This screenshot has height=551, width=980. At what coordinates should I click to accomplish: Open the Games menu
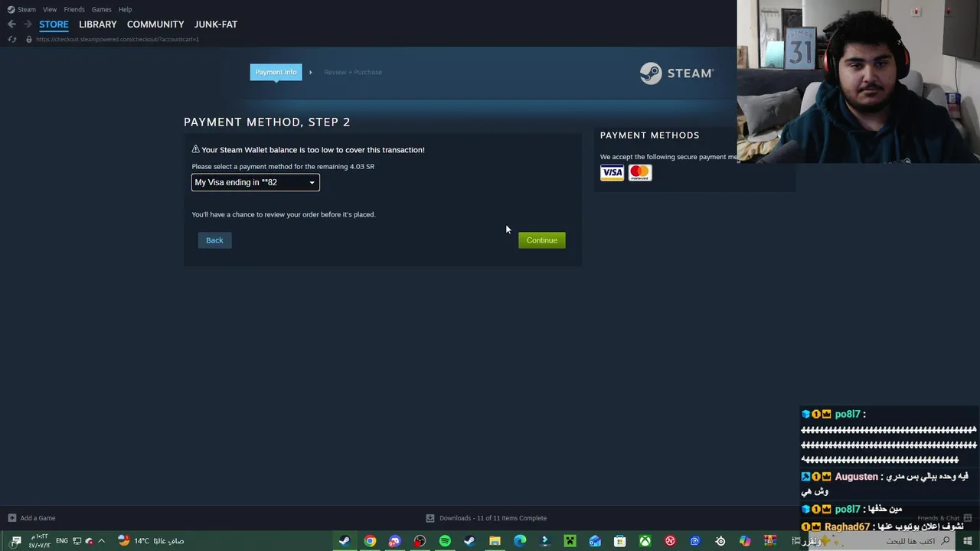101,9
